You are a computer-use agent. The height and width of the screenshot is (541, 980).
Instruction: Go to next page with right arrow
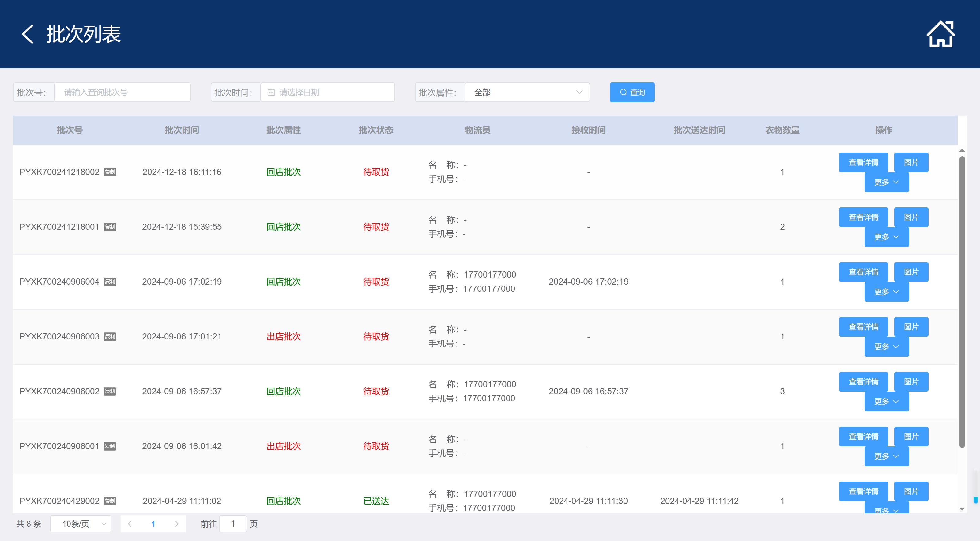pos(177,524)
